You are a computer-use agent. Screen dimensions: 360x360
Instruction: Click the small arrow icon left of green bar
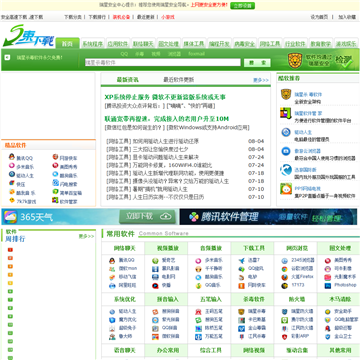tap(7, 57)
